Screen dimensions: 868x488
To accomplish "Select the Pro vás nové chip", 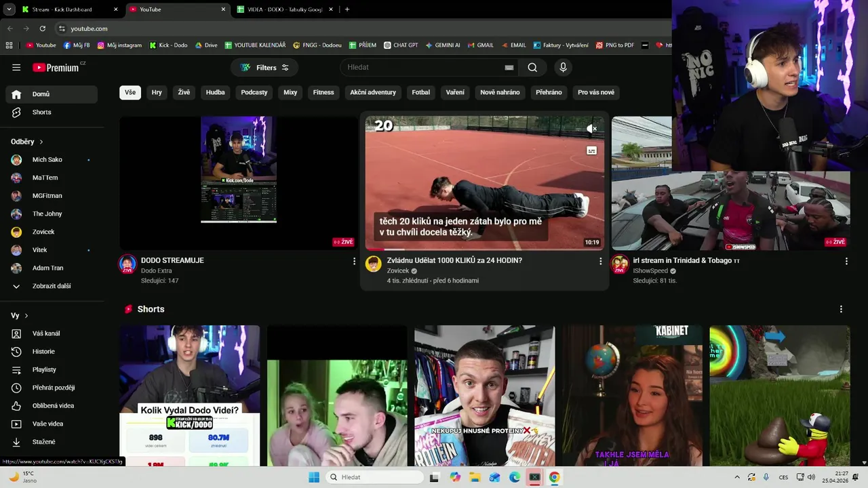I will click(596, 92).
